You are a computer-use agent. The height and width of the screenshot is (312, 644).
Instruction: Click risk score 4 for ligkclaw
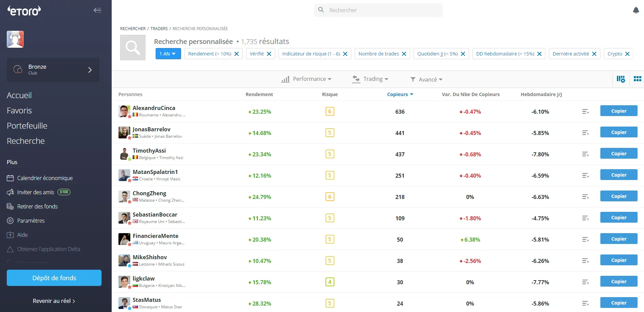coord(330,282)
